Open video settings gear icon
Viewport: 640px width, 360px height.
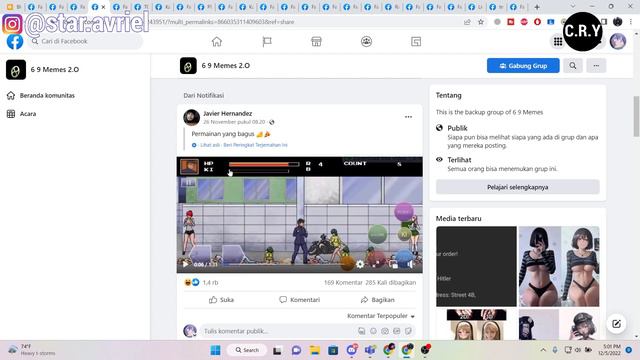(360, 264)
